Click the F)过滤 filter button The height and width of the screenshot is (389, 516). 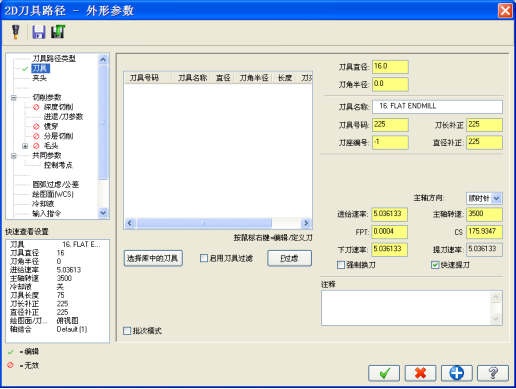289,258
